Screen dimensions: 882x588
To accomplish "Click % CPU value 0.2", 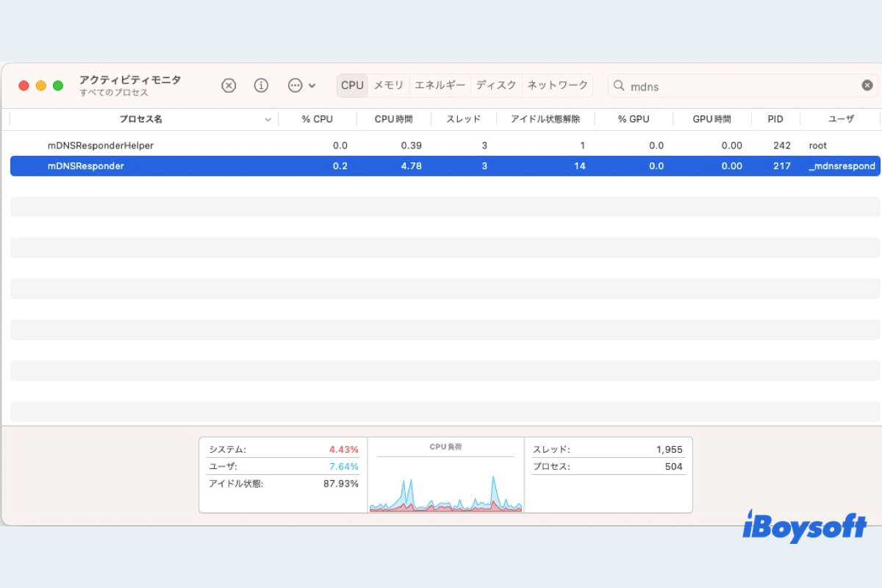I will tap(340, 166).
